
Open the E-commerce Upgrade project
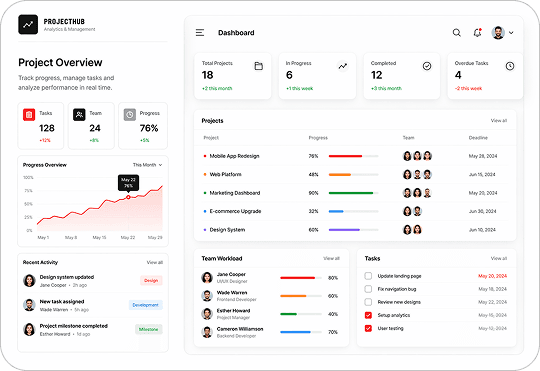click(x=235, y=211)
